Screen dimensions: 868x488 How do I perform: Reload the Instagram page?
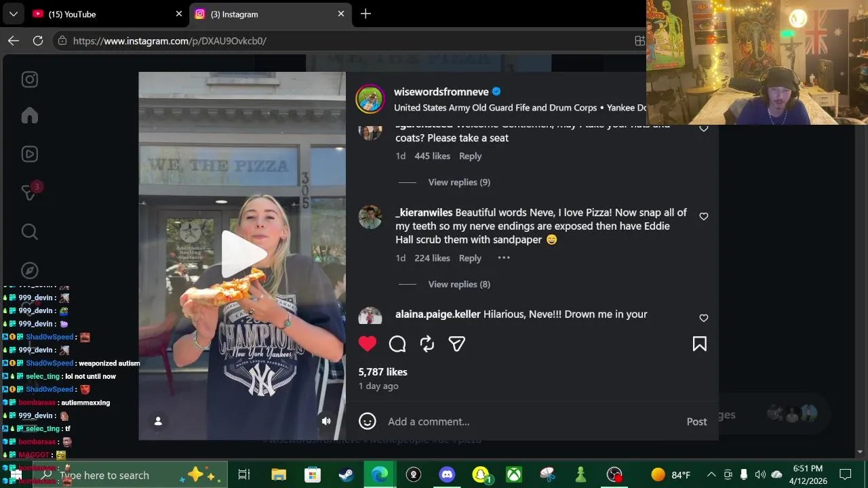(x=38, y=41)
